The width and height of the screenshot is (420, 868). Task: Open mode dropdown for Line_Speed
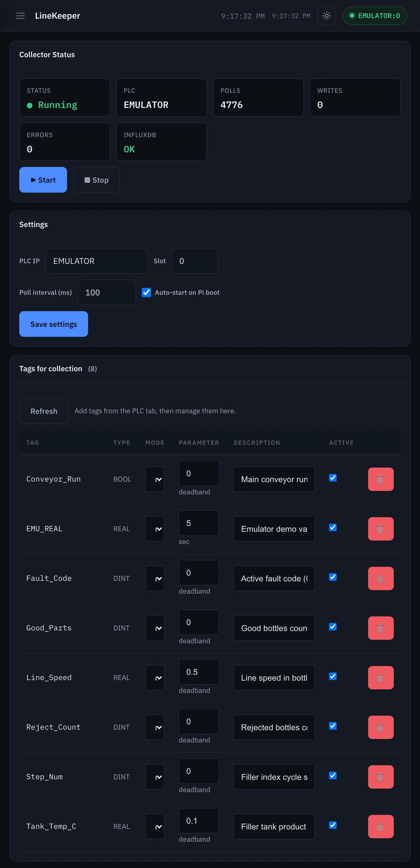[155, 678]
